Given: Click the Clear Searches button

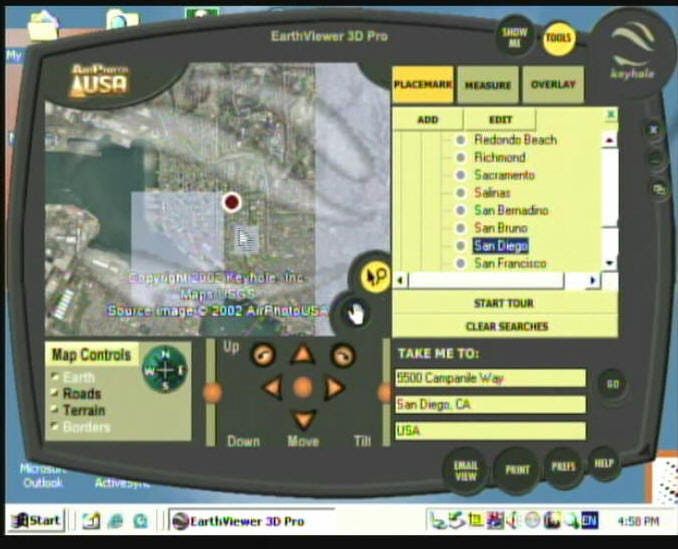Looking at the screenshot, I should (504, 326).
